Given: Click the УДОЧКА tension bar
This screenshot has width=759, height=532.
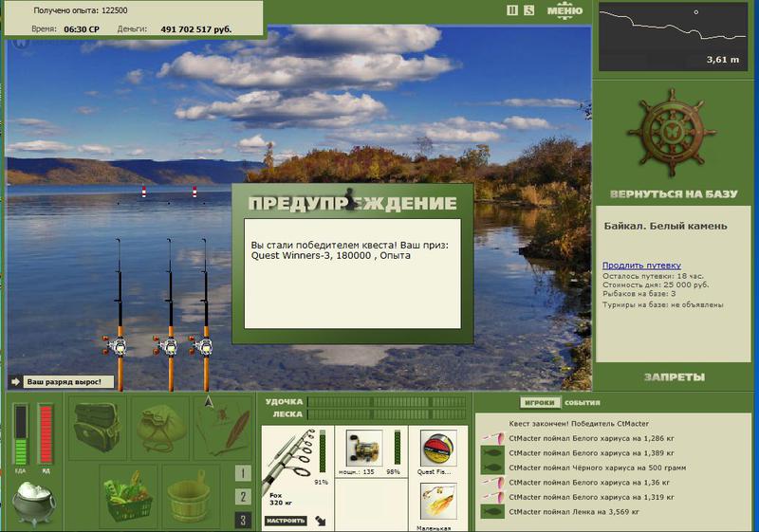Looking at the screenshot, I should click(386, 402).
